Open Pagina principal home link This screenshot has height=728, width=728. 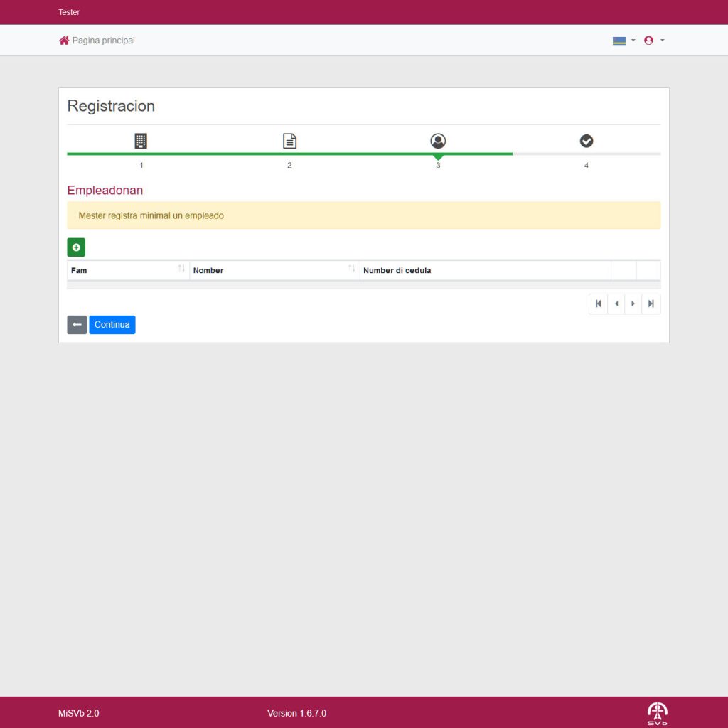[97, 41]
